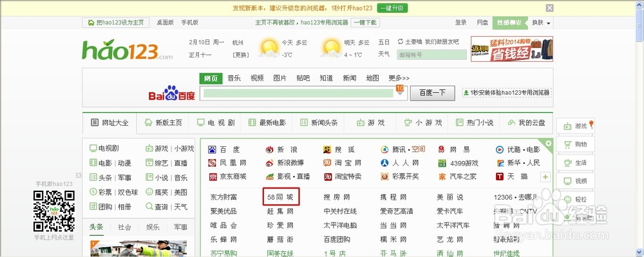Viewport: 644px width, 257px height.
Task: Click the 一键升级 upgrade button
Action: 392,8
